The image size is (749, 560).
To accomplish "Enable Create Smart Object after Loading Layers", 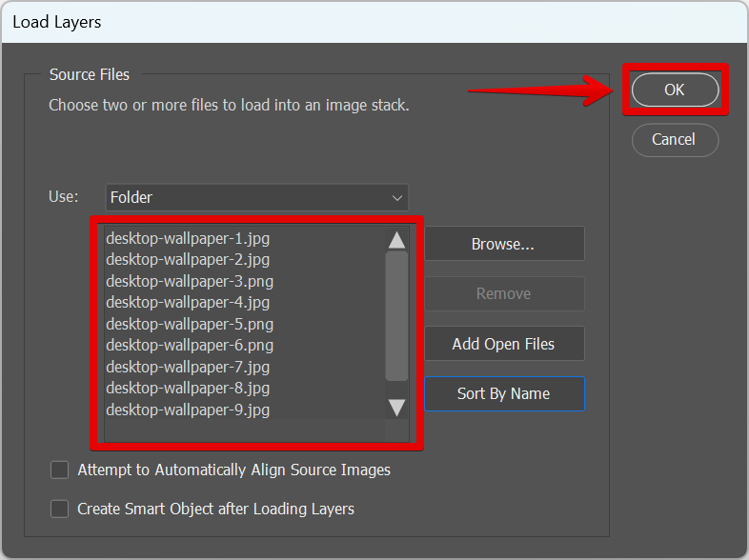I will coord(60,509).
